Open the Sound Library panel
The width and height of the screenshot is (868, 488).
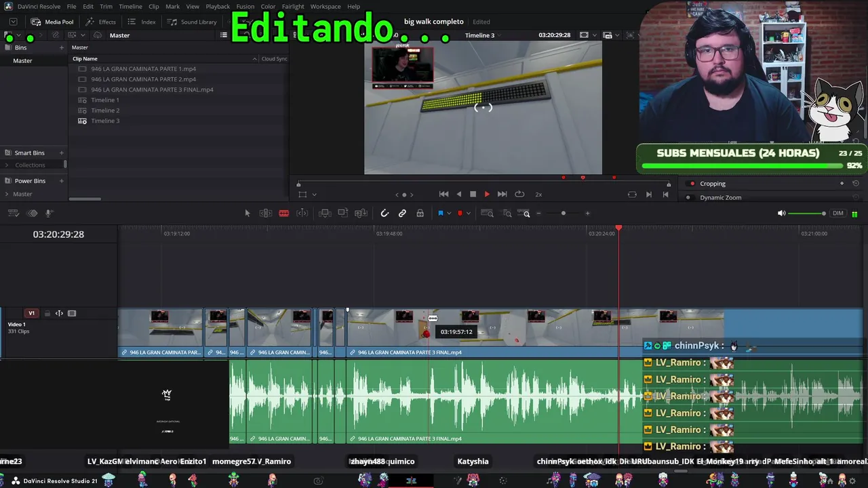[x=192, y=22]
